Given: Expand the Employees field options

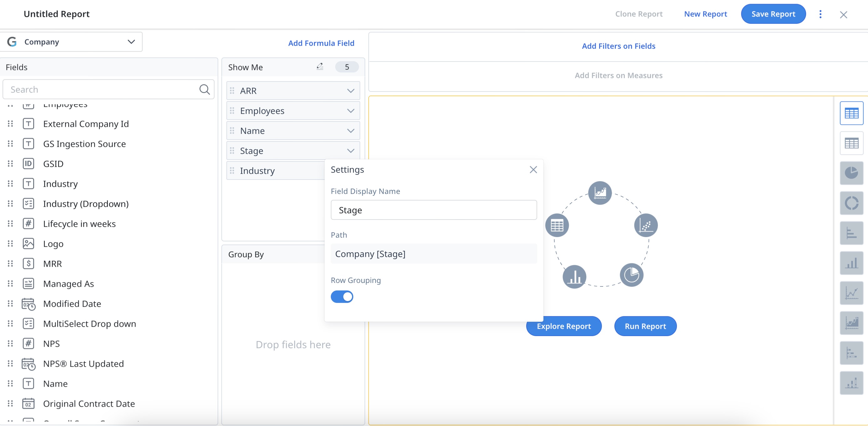Looking at the screenshot, I should tap(351, 111).
